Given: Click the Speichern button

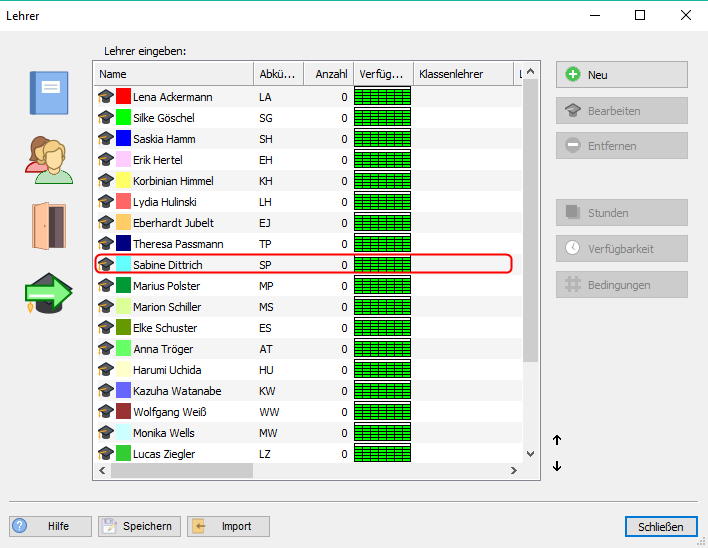Looking at the screenshot, I should tap(139, 526).
